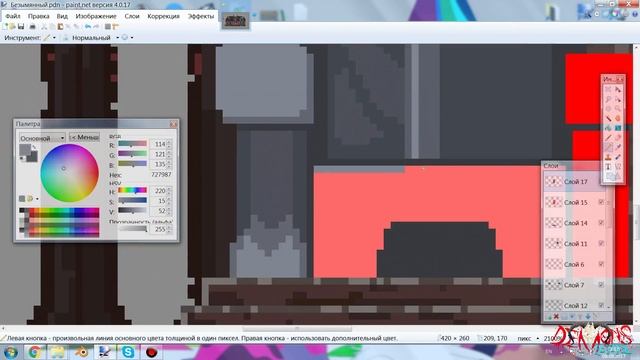The height and width of the screenshot is (360, 640).
Task: Select the Color Picker tool
Action: tap(618, 147)
